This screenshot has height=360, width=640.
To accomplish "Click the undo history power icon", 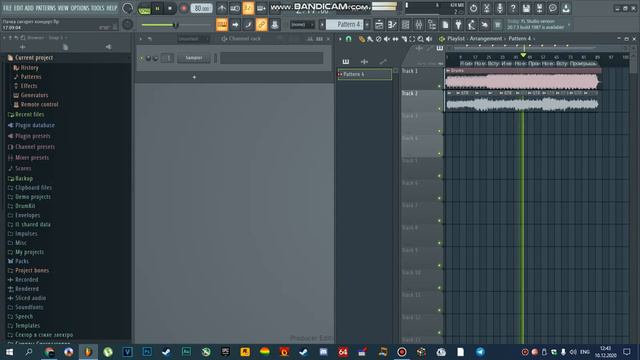I will [473, 8].
